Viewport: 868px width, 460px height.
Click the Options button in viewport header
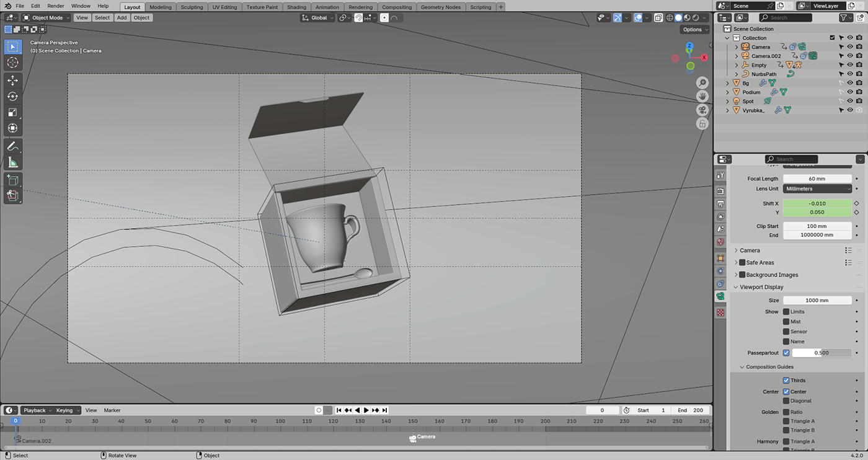(x=694, y=29)
